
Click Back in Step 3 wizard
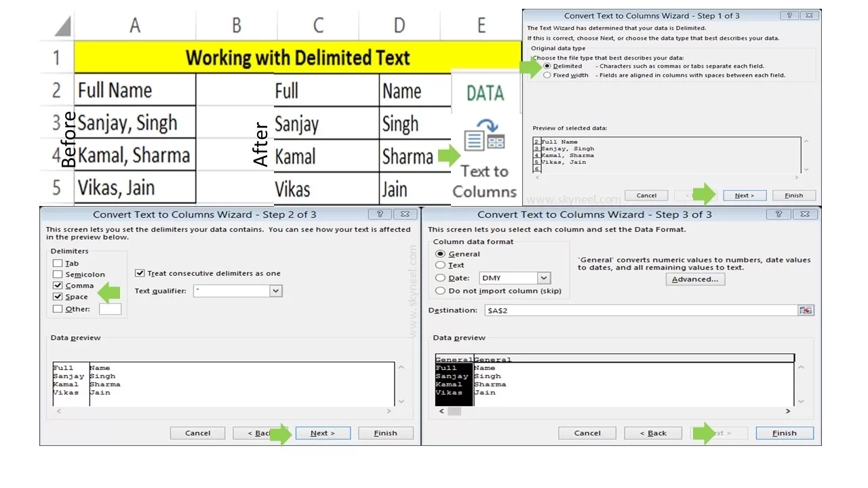point(653,433)
